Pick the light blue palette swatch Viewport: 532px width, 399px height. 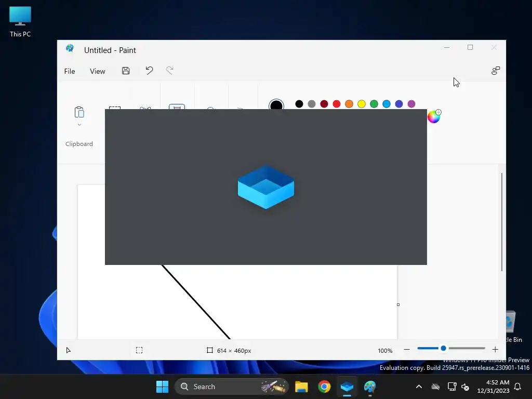tap(387, 104)
